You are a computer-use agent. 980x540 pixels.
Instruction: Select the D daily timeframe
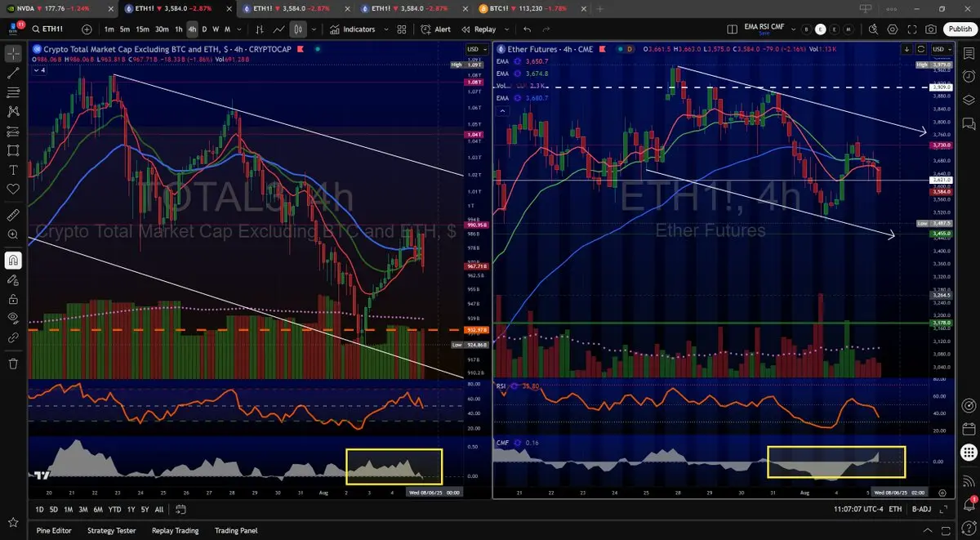(204, 29)
